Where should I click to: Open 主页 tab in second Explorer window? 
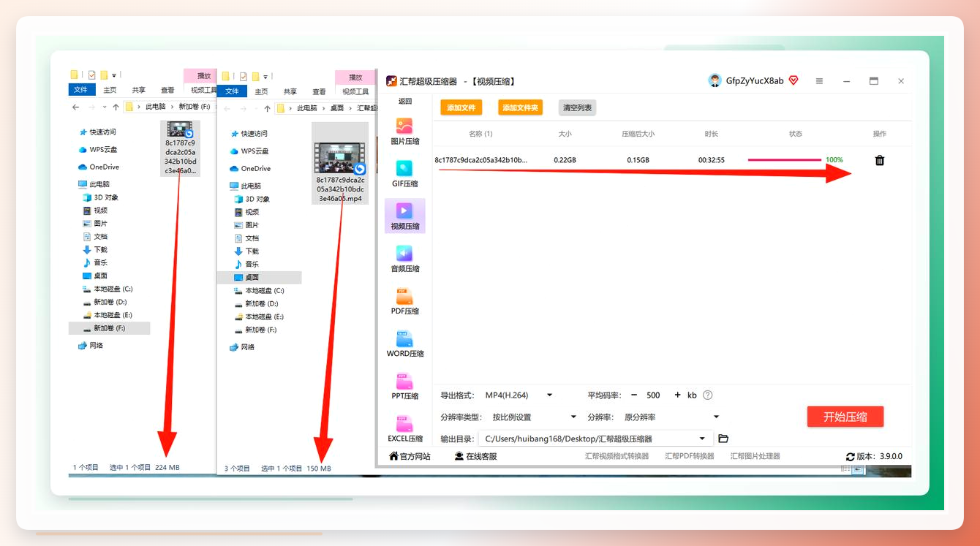click(261, 91)
